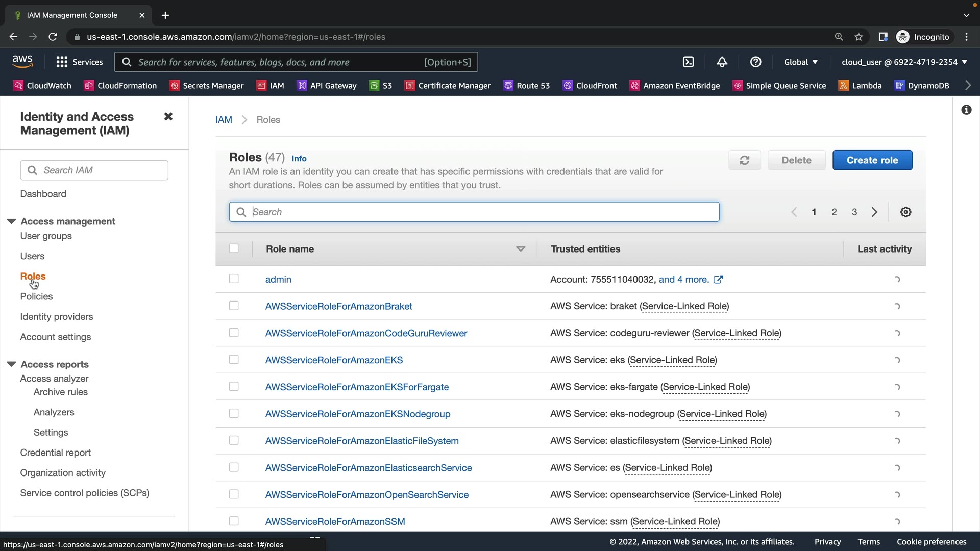Open the info panel icon
980x551 pixels.
click(x=966, y=110)
